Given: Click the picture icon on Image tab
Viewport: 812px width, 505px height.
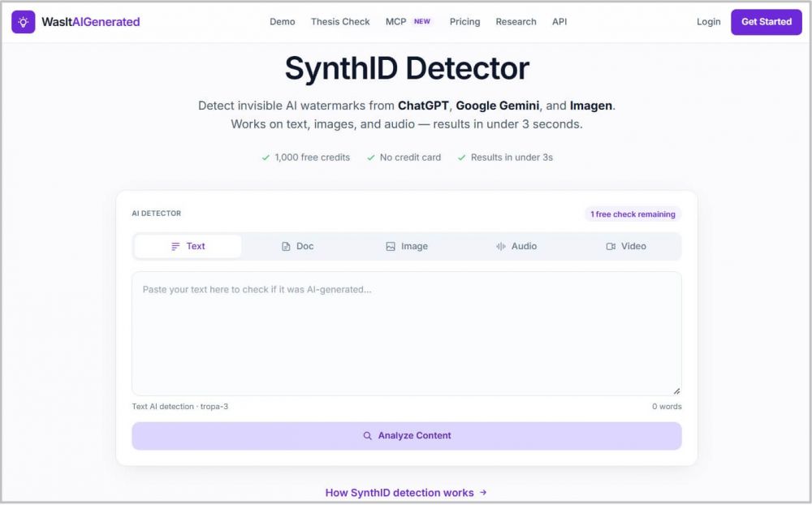Looking at the screenshot, I should point(391,247).
